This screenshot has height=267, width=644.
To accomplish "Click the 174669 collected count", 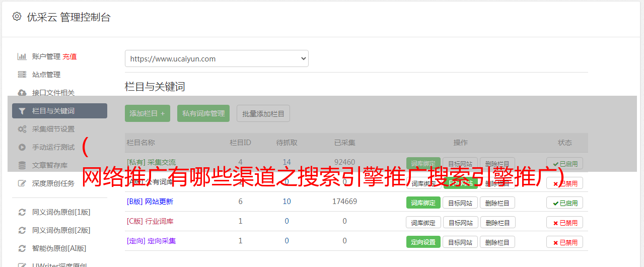I will click(344, 202).
